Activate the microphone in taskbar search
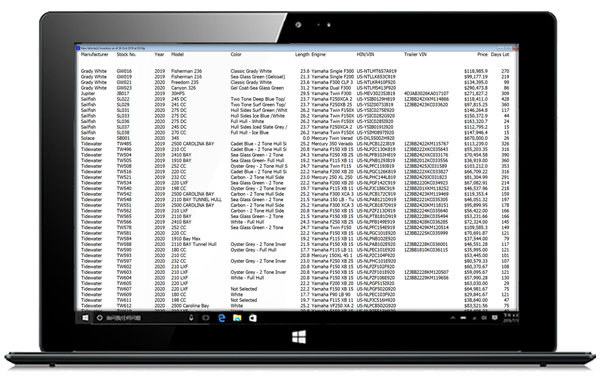Image resolution: width=600 pixels, height=383 pixels. click(x=191, y=318)
